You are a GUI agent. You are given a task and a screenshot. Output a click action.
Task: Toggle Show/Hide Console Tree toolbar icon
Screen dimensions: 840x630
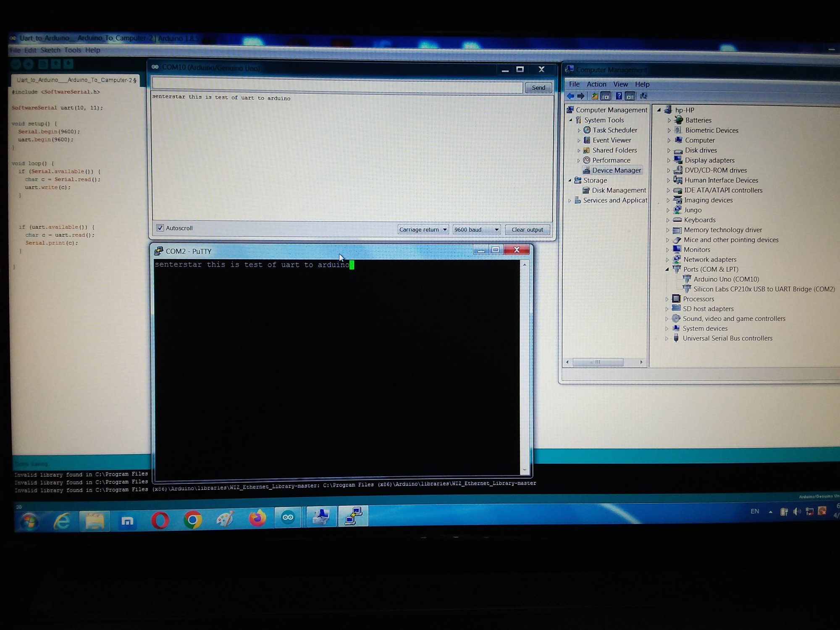click(x=606, y=96)
